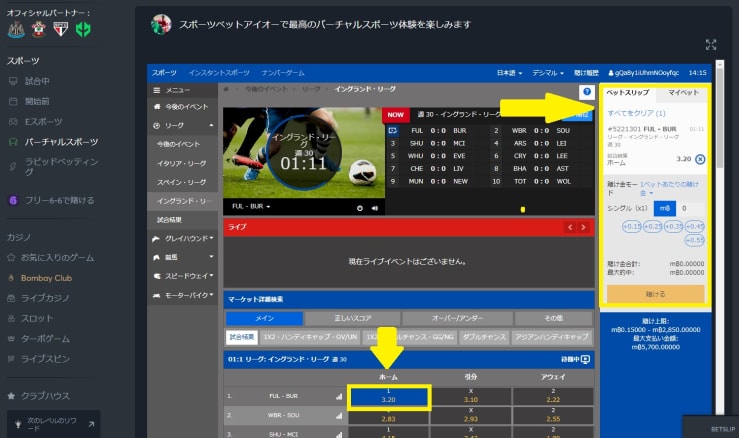This screenshot has height=438, width=739.
Task: Click the blue help question mark icon
Action: 587,91
